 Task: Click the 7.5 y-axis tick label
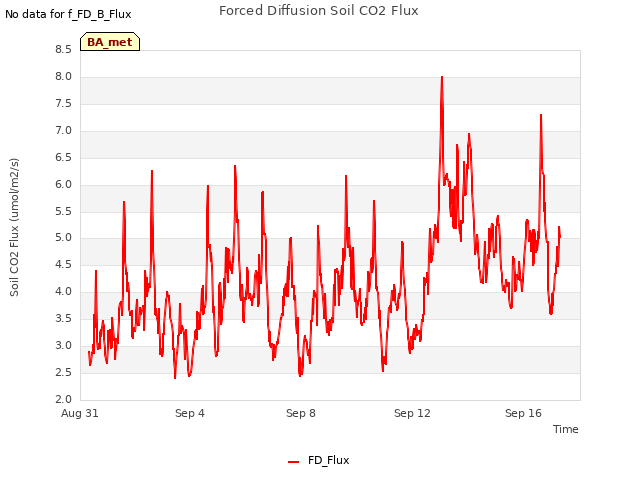[63, 104]
